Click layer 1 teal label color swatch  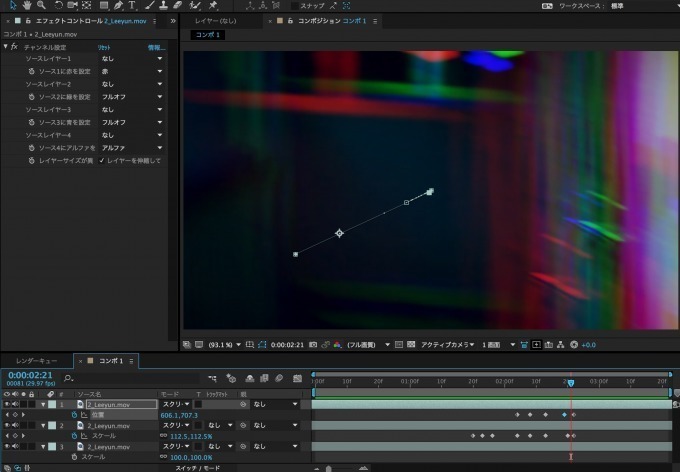coord(52,404)
